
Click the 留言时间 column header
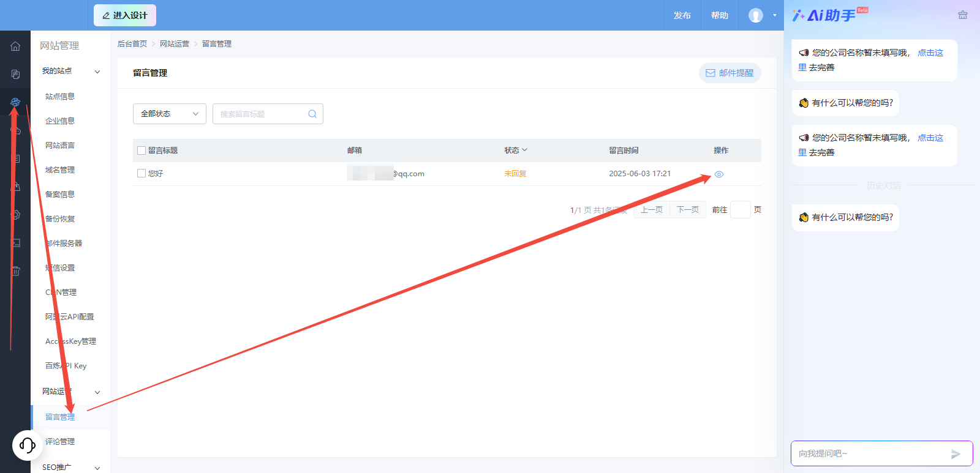point(624,151)
